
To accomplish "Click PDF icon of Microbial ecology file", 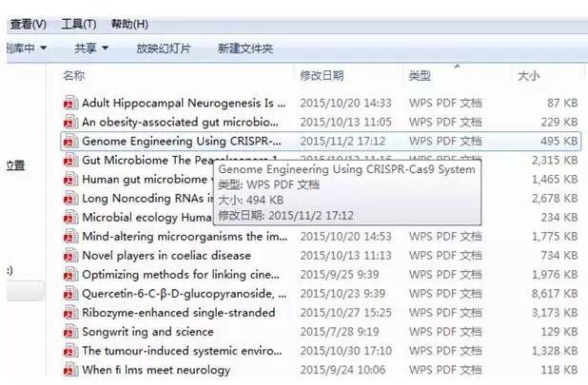I will 70,218.
